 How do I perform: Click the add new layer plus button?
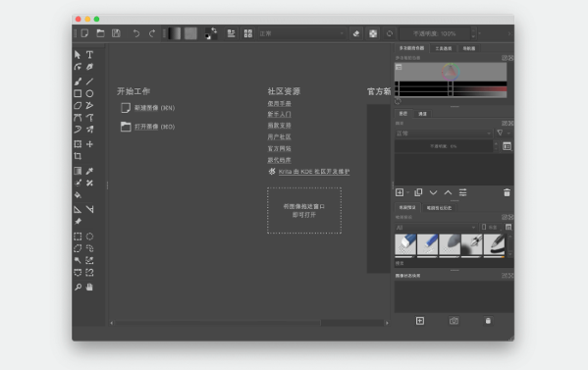click(x=400, y=192)
